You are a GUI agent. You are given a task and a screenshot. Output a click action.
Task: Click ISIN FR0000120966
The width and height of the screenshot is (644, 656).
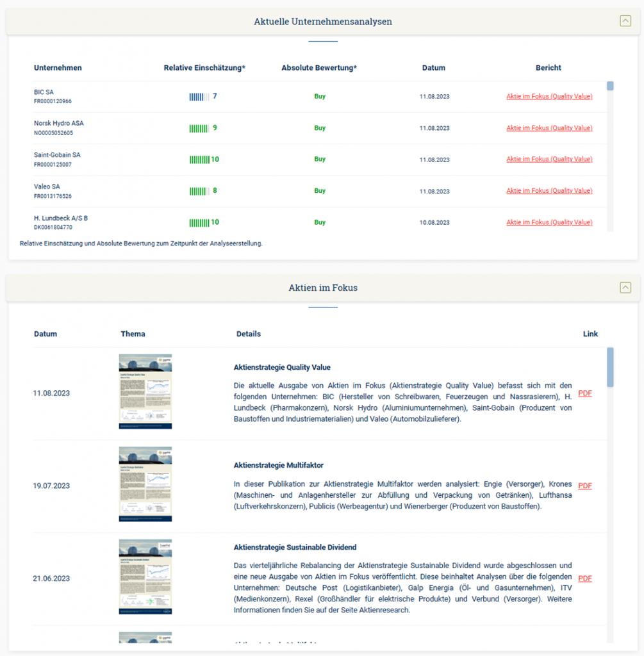coord(53,101)
